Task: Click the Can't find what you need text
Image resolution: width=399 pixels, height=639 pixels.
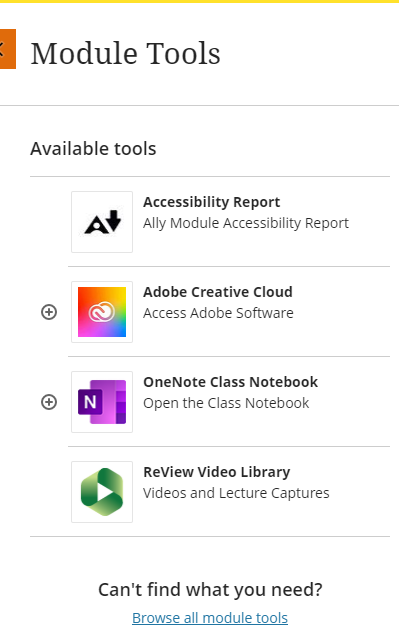Action: (210, 590)
